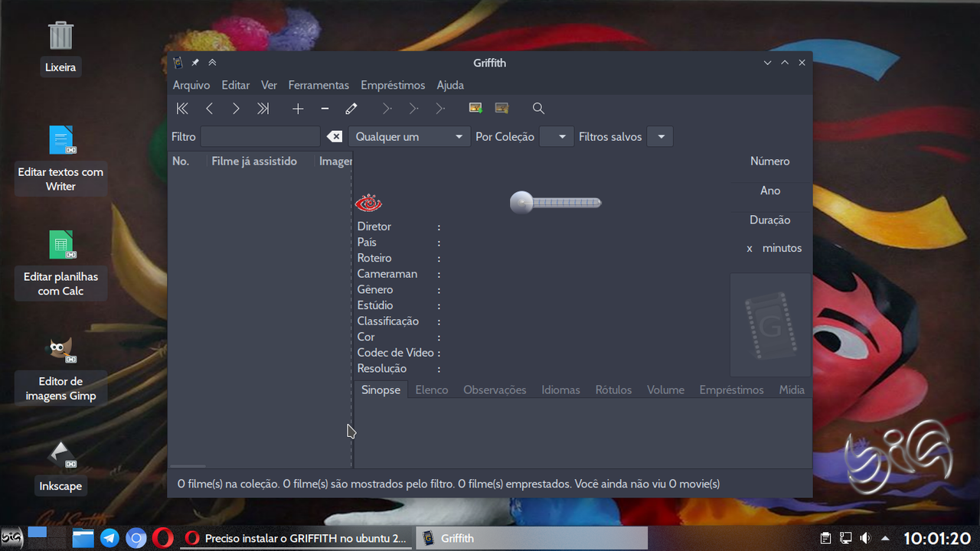Open the Editar menu
This screenshot has width=980, height=551.
pyautogui.click(x=236, y=85)
